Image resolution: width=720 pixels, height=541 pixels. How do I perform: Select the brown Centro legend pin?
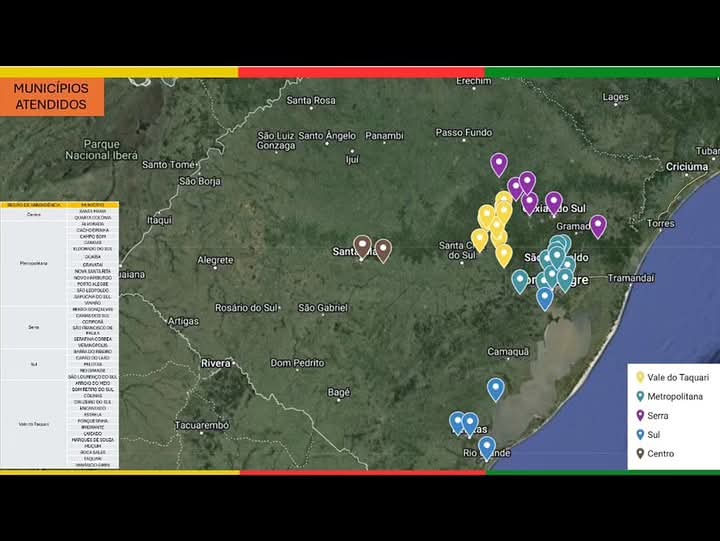pos(639,453)
